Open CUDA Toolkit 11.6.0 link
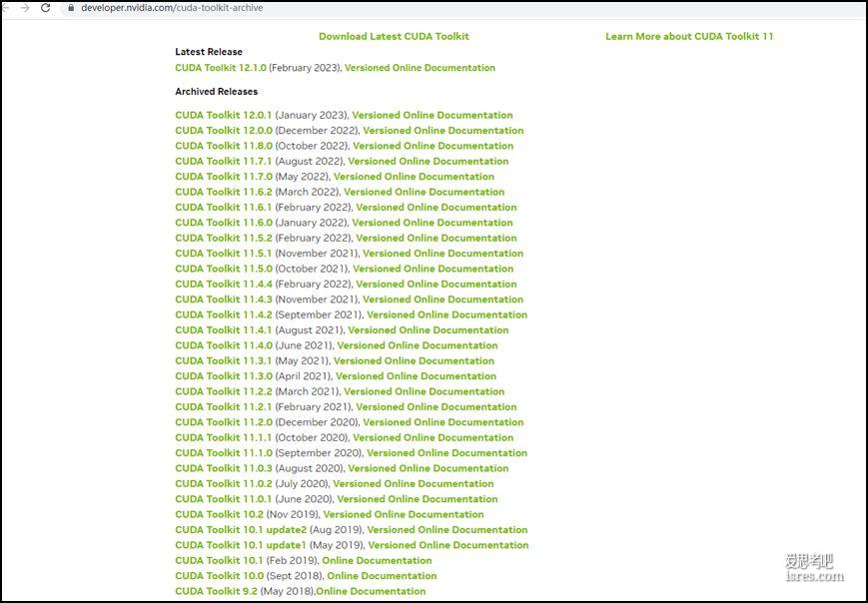 (224, 223)
